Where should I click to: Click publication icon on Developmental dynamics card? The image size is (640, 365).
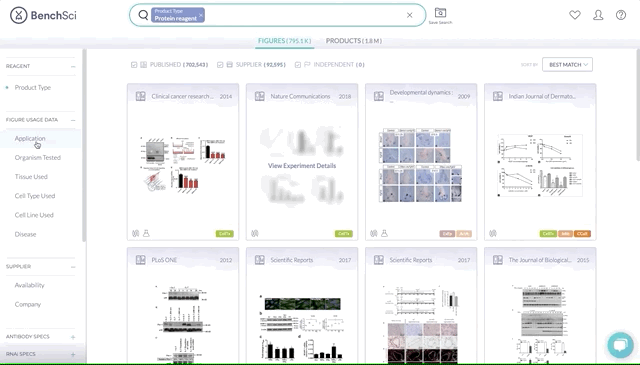point(379,96)
